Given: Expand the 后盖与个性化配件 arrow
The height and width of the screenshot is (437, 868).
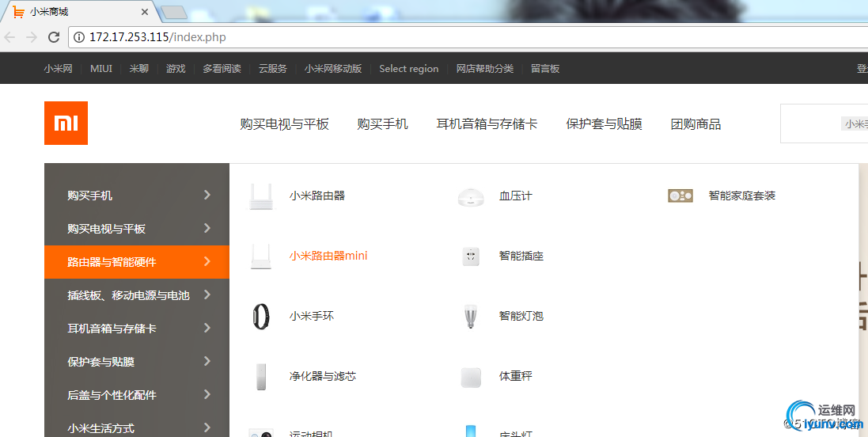Looking at the screenshot, I should [x=207, y=394].
